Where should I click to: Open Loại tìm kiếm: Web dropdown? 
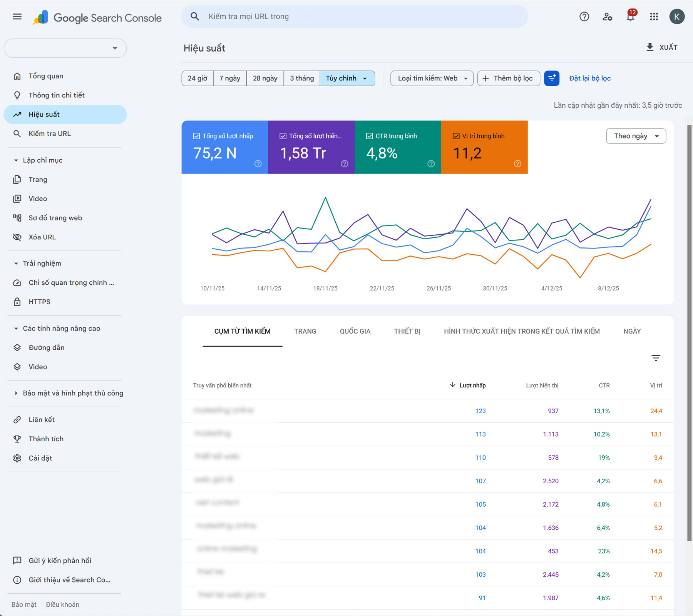(x=432, y=78)
